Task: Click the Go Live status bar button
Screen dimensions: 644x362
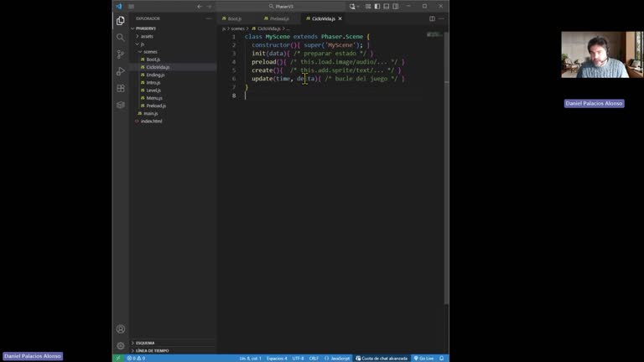Action: pos(423,359)
